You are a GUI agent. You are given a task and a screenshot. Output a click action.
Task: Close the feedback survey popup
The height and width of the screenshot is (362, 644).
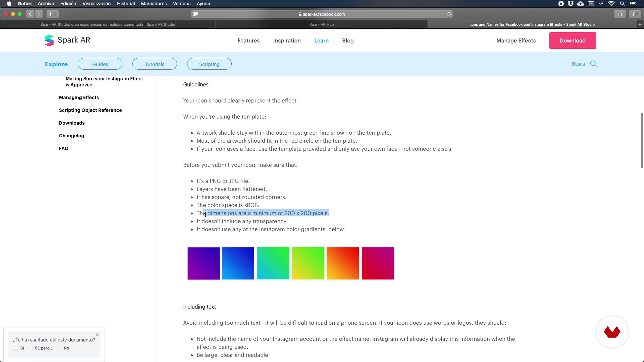(97, 335)
